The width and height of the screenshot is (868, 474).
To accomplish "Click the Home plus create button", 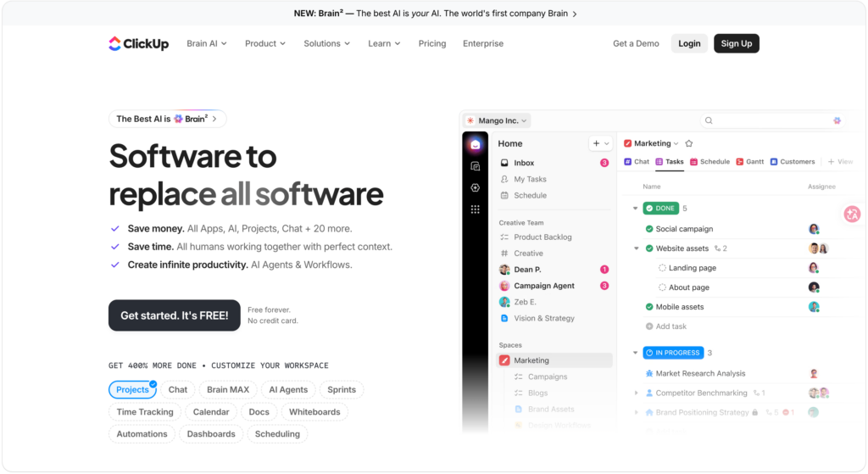I will (x=596, y=143).
